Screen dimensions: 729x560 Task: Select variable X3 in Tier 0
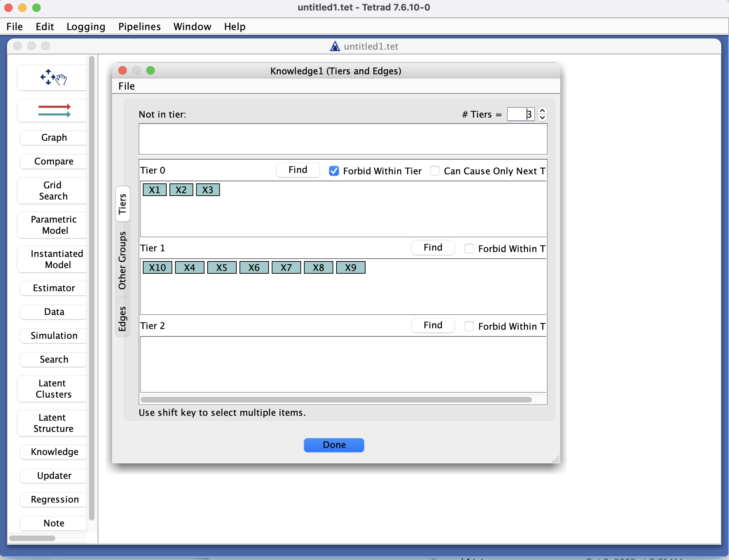(x=208, y=190)
